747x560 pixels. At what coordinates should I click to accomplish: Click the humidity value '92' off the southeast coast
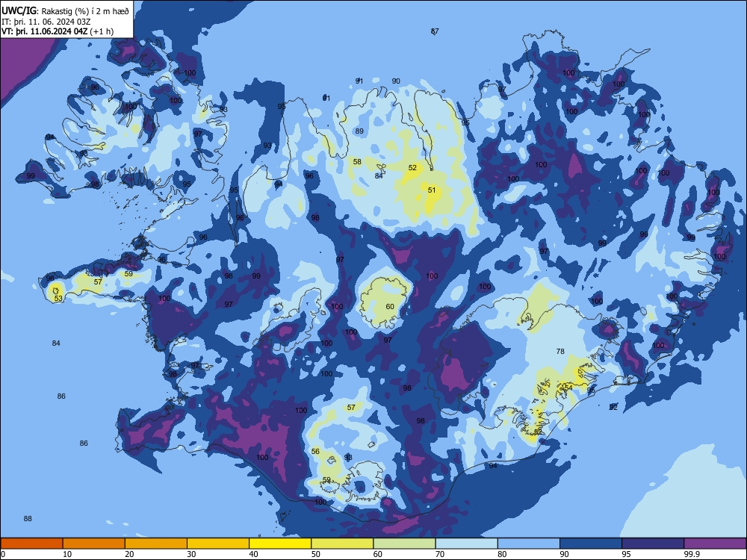click(613, 407)
